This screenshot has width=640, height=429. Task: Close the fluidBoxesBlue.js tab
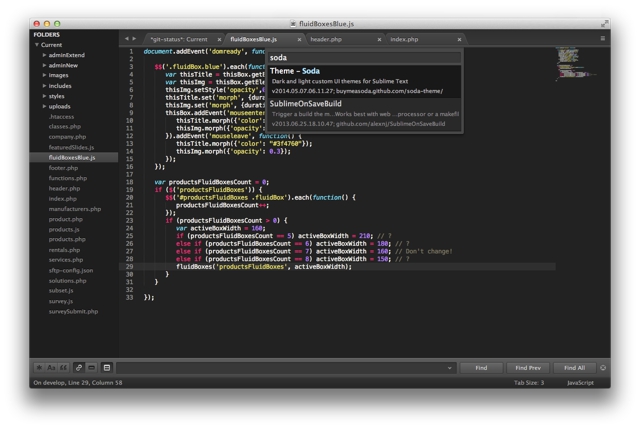click(x=299, y=40)
